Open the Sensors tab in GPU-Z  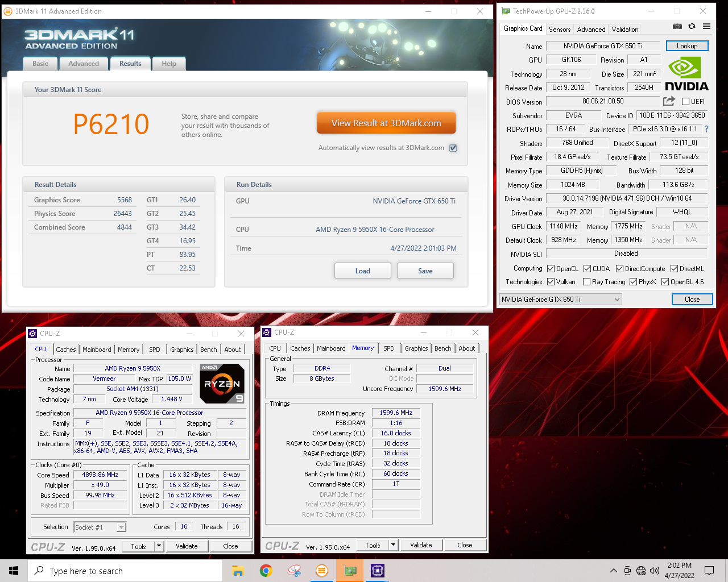point(560,30)
